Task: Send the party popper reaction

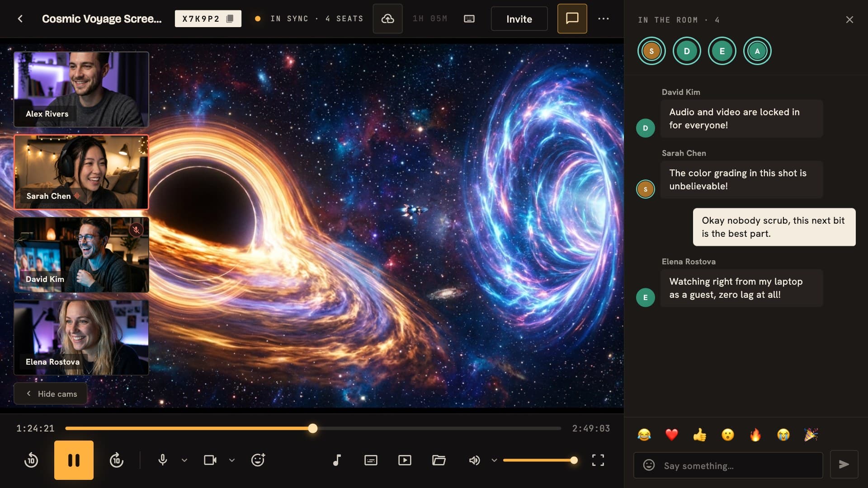Action: (811, 435)
